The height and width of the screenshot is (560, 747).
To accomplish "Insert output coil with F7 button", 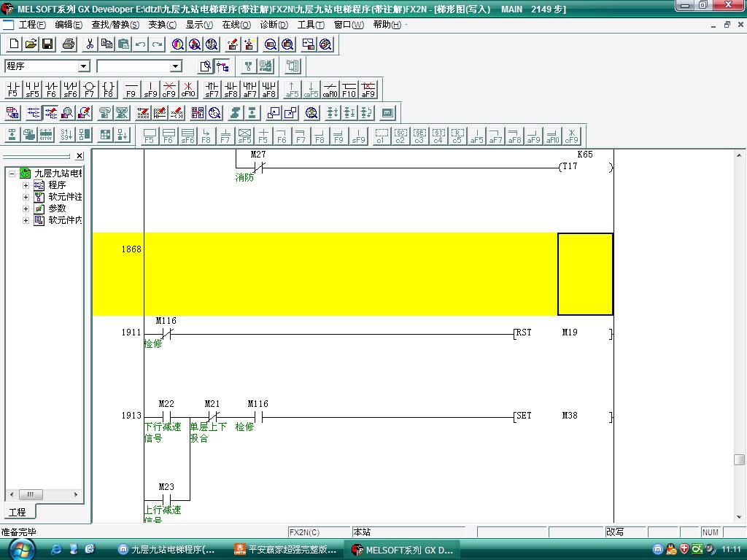I will click(89, 90).
